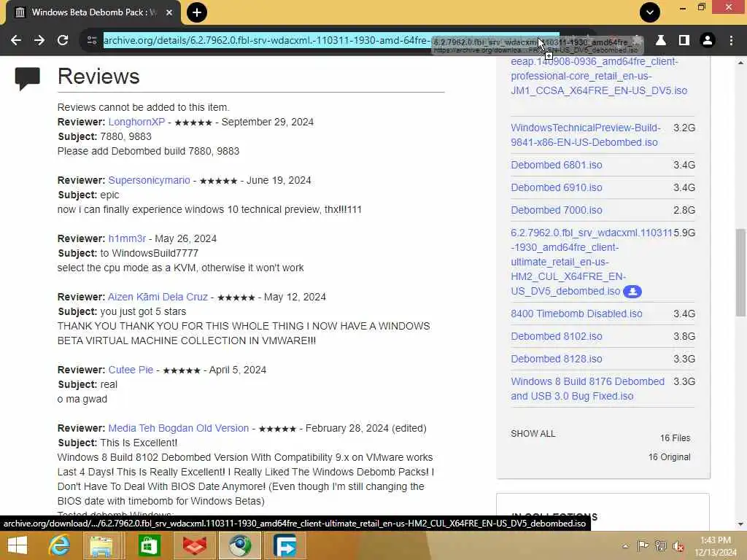Go back to the previous page
The width and height of the screenshot is (747, 560).
point(16,41)
